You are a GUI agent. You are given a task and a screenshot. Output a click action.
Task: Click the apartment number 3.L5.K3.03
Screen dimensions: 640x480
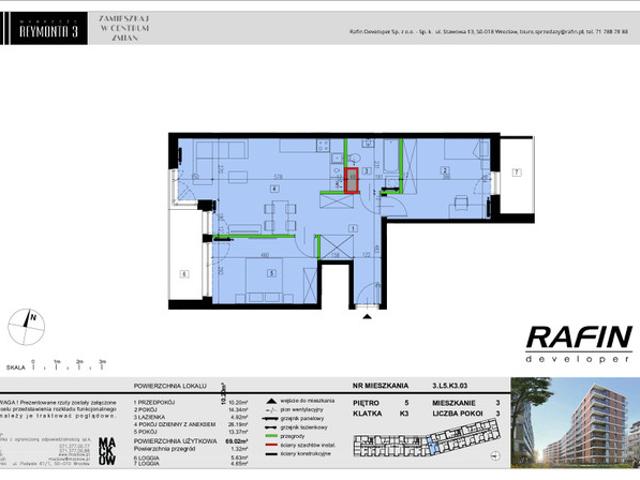click(450, 386)
